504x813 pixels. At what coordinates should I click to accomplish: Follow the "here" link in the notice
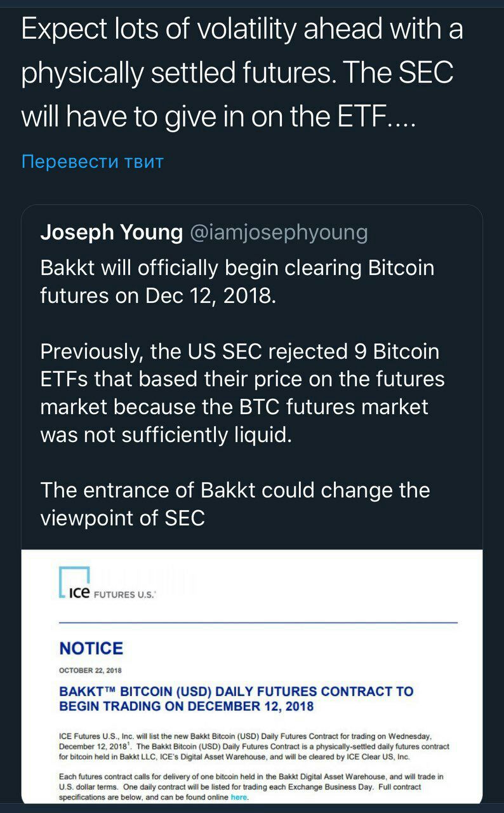tap(239, 796)
